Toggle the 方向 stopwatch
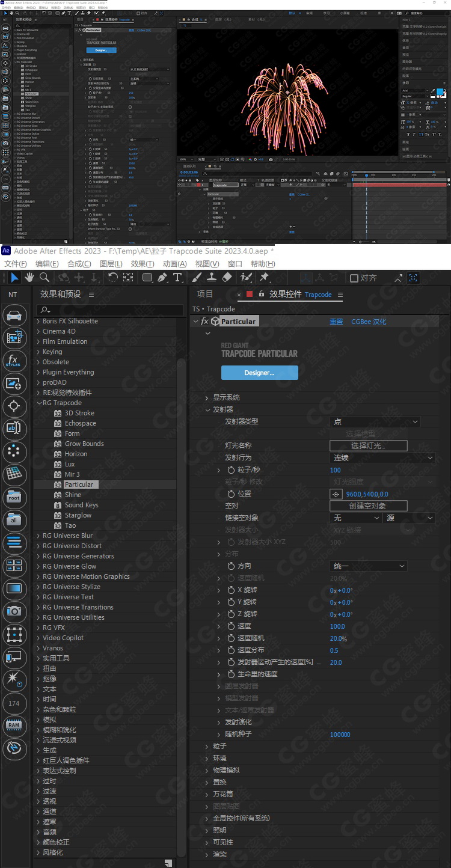The width and height of the screenshot is (451, 868). 231,566
